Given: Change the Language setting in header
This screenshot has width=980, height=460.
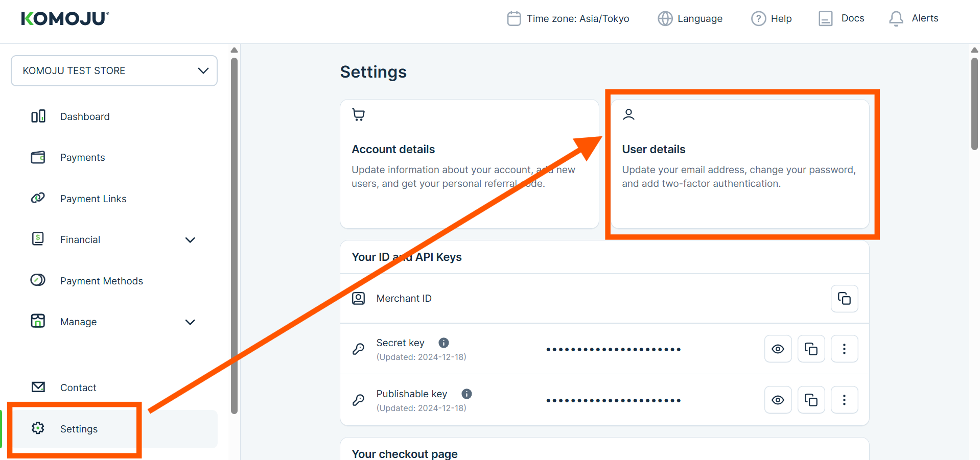Looking at the screenshot, I should coord(690,18).
